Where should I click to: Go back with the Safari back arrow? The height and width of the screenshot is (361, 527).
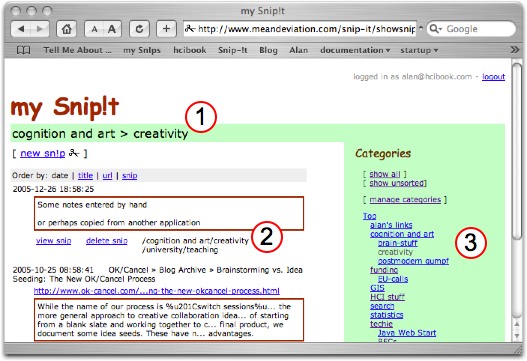point(21,29)
